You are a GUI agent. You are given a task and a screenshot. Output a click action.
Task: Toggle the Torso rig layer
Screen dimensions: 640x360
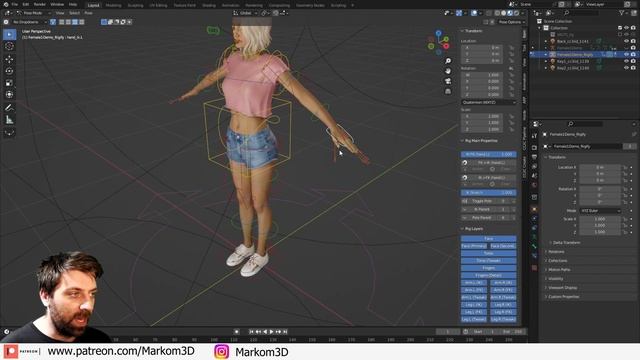coord(489,253)
